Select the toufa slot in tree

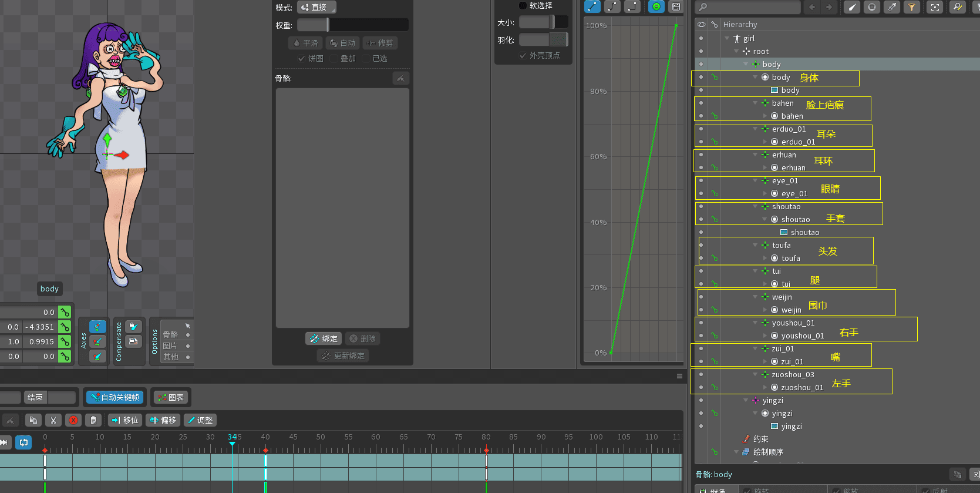[790, 258]
